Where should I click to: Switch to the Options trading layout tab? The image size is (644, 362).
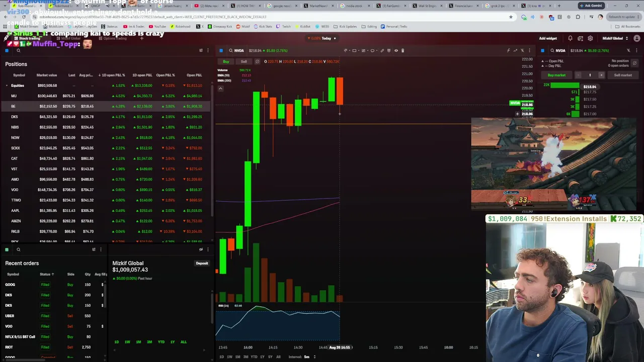tap(112, 38)
